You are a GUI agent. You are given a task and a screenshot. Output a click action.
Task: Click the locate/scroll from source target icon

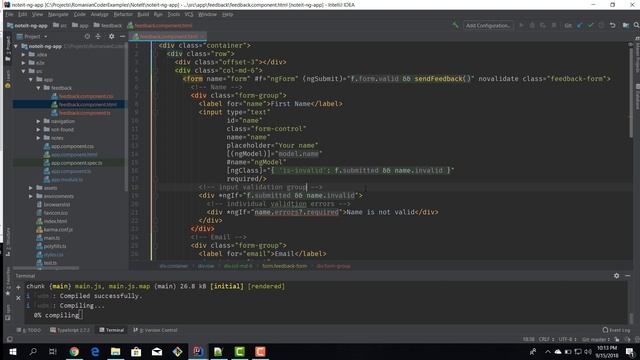pos(87,36)
